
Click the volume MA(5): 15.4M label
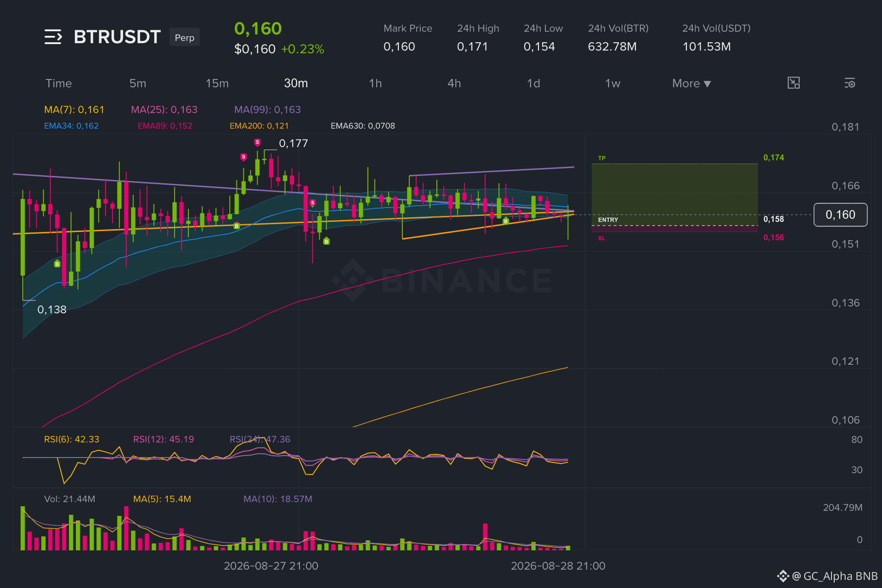[x=162, y=499]
